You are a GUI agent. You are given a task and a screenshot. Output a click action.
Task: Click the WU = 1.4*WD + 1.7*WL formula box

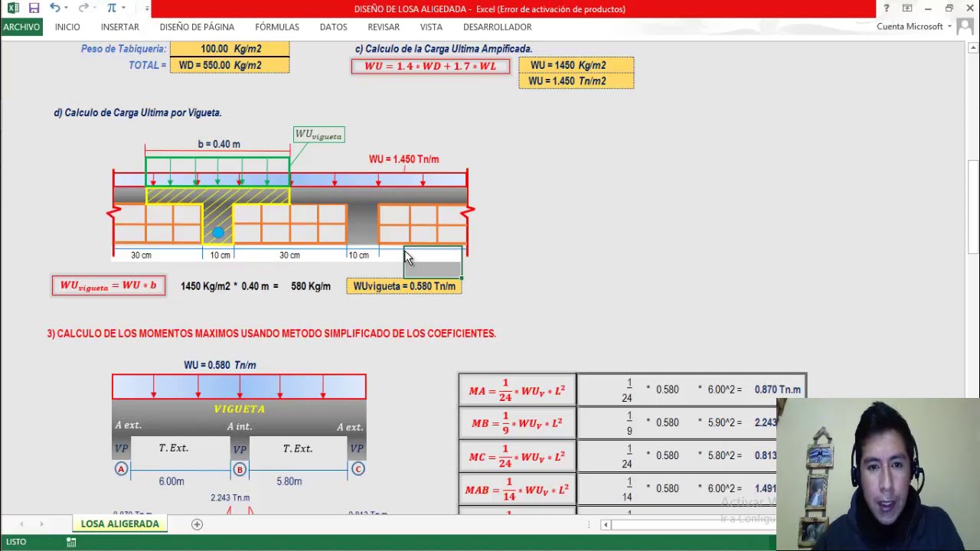430,67
